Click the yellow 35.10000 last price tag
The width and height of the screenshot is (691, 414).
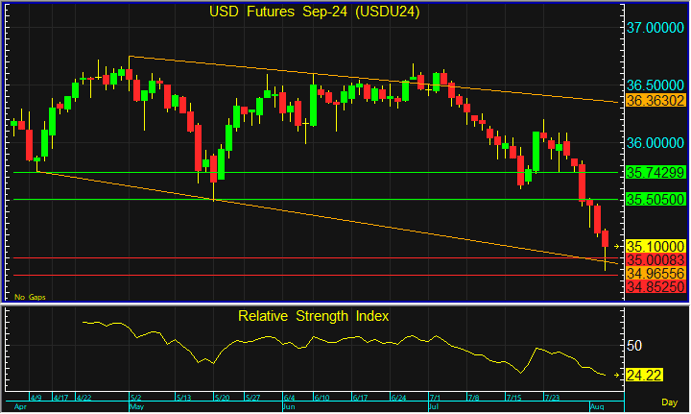pos(655,245)
